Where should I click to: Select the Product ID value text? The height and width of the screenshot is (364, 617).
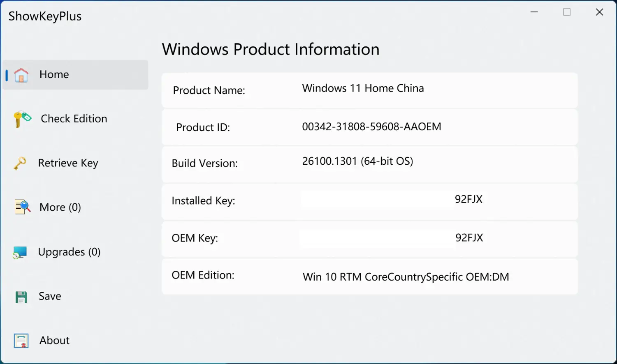(371, 127)
